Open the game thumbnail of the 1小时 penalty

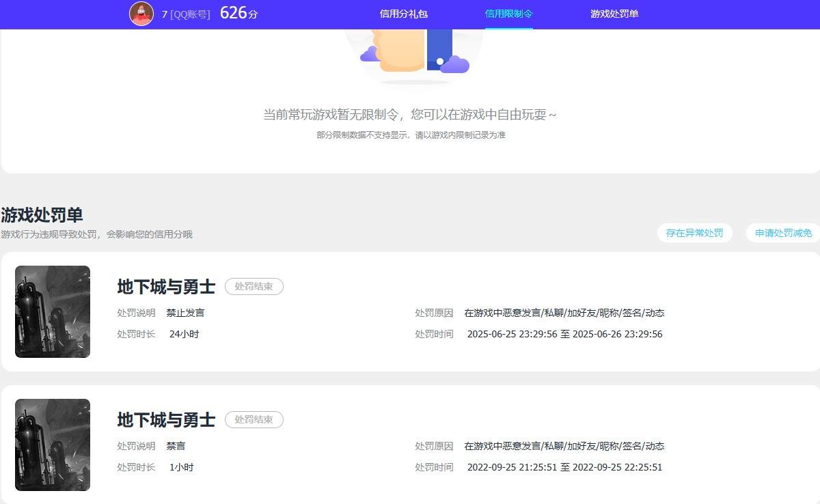pos(53,445)
